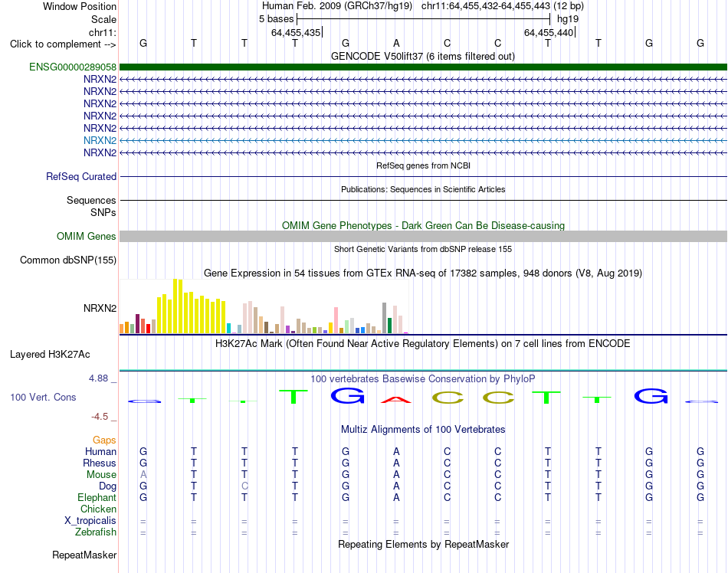Select the green ENSG00000289058 gene bar
The width and height of the screenshot is (728, 573).
click(423, 67)
